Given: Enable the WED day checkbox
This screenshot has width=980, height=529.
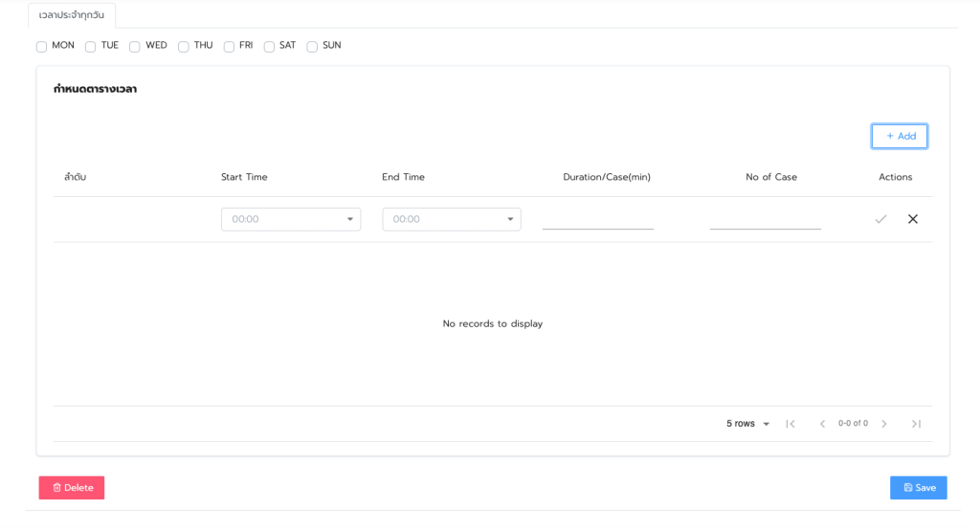Looking at the screenshot, I should point(135,46).
